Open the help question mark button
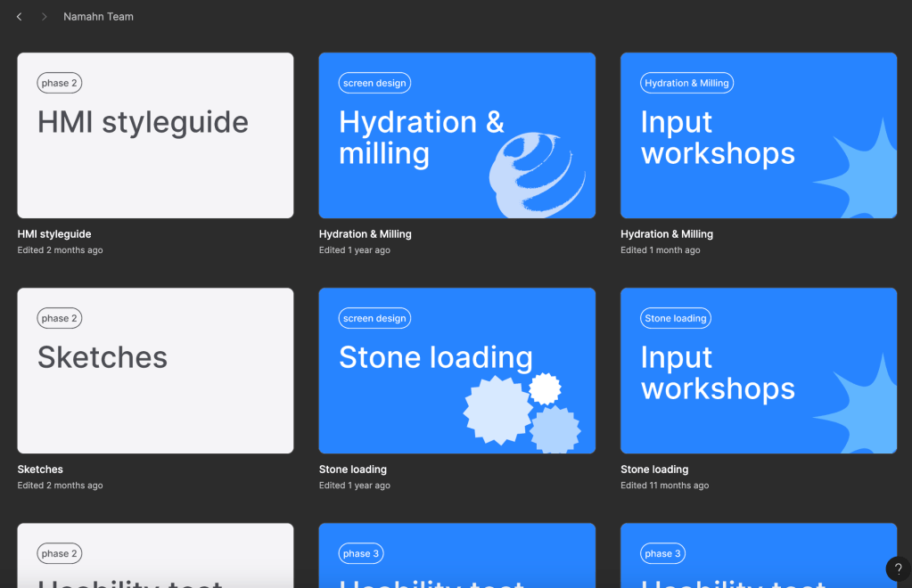Image resolution: width=912 pixels, height=588 pixels. [x=898, y=569]
